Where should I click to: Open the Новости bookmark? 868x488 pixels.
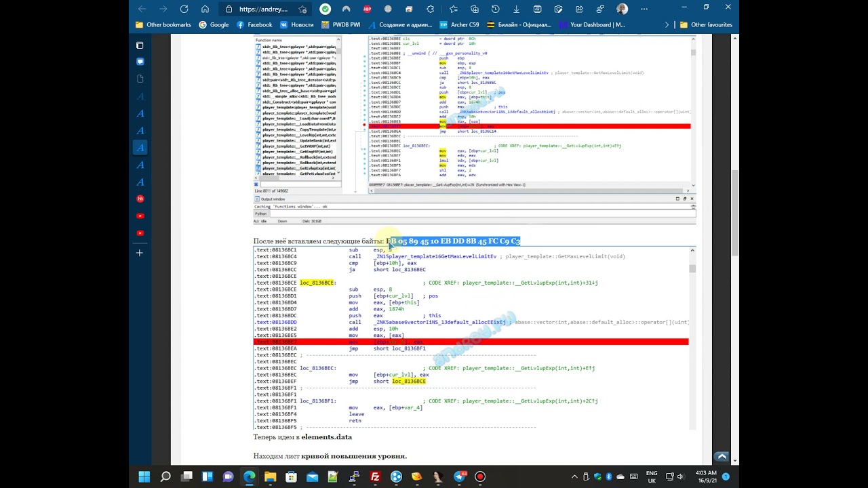click(x=297, y=25)
